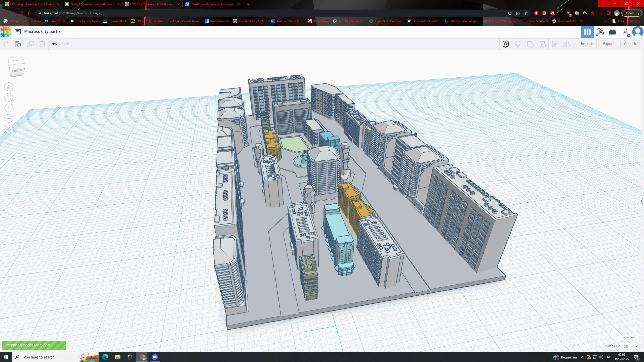Click the Copy tool icon
Image resolution: width=644 pixels, height=362 pixels.
click(6, 44)
